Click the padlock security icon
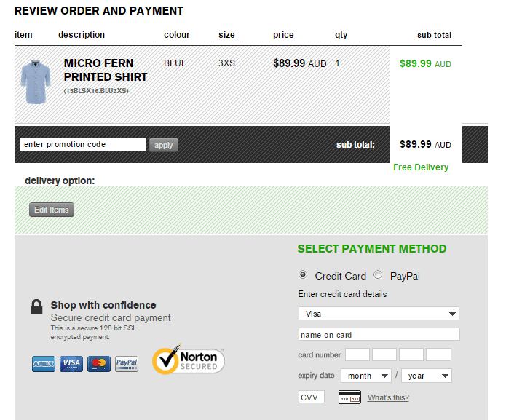The height and width of the screenshot is (420, 506). tap(36, 308)
